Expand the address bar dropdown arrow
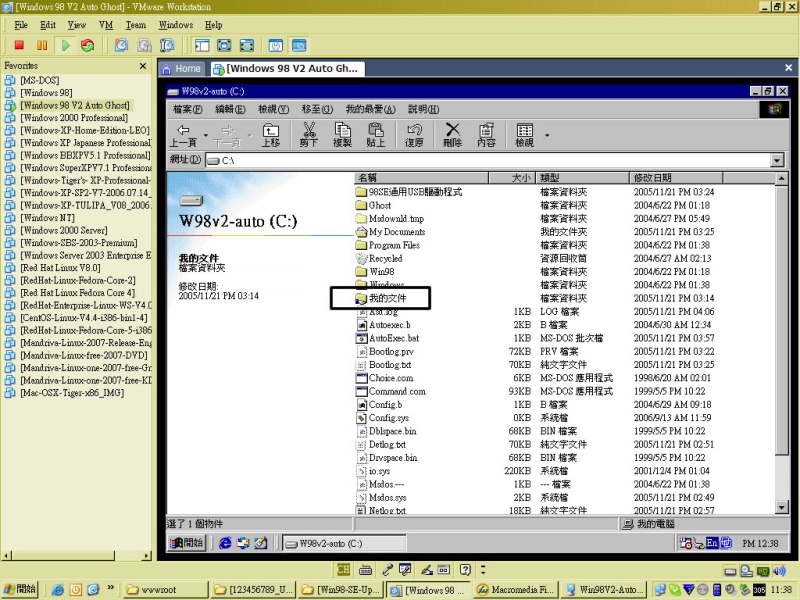This screenshot has height=600, width=800. [777, 160]
